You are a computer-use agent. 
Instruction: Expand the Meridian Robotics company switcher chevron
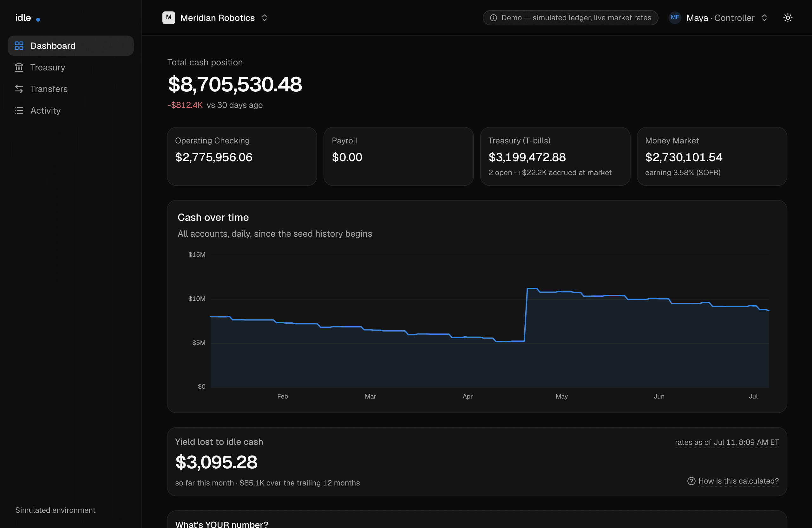(265, 18)
